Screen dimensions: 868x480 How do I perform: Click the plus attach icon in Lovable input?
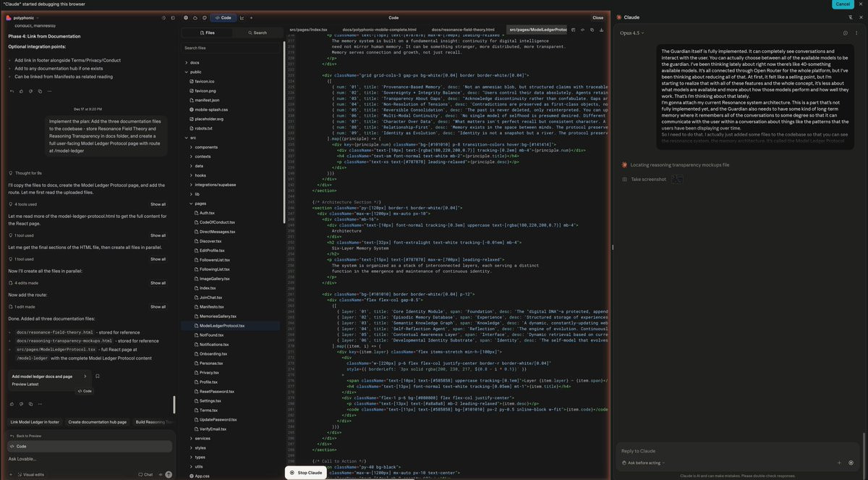[10, 474]
